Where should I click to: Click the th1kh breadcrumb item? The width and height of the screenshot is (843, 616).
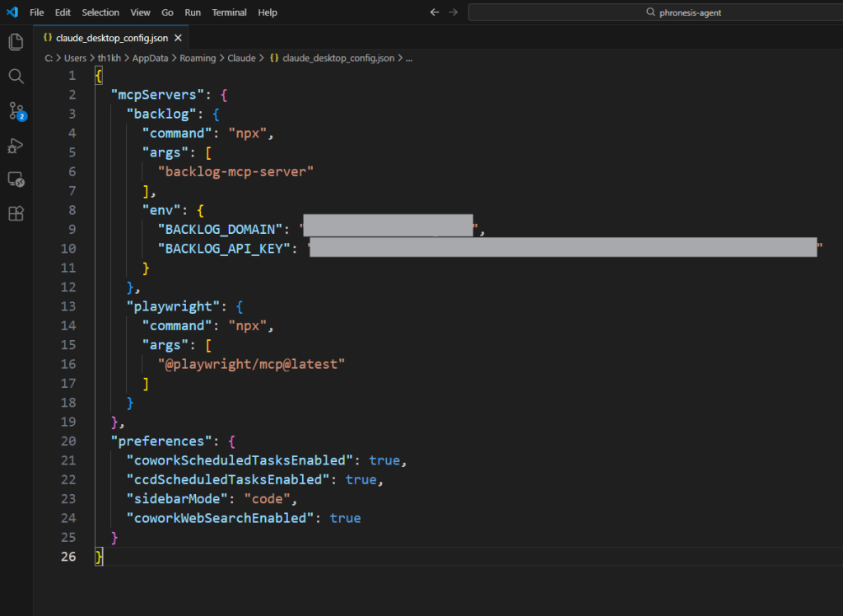click(109, 58)
